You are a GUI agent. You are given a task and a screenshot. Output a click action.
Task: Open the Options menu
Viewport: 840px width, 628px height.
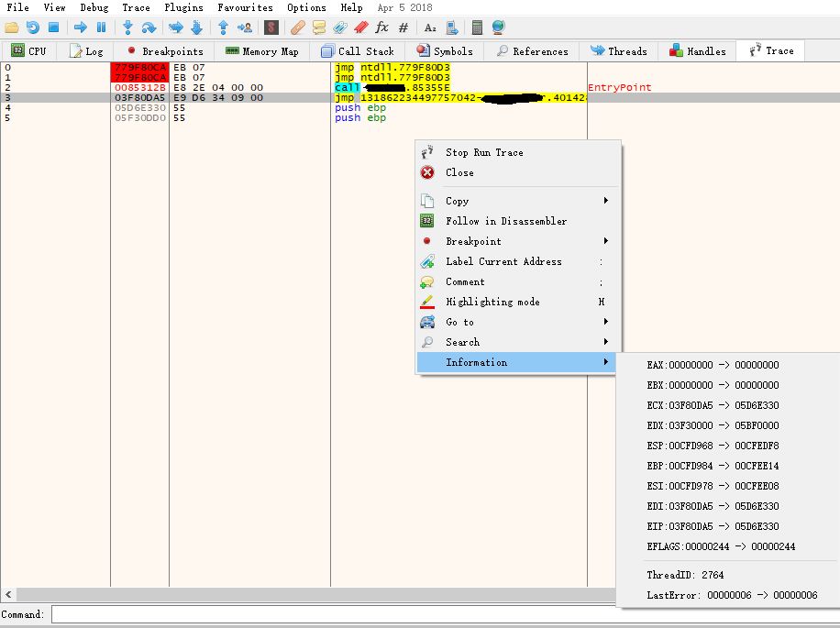[306, 7]
